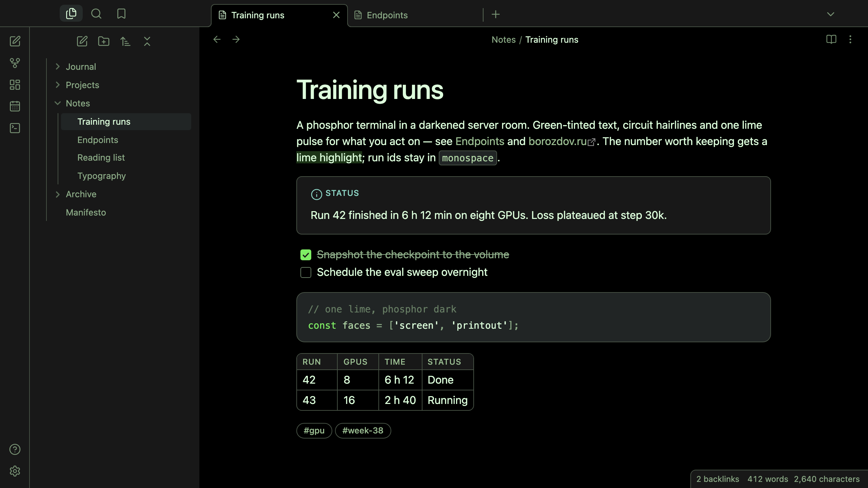Click the Status callout info icon
Image resolution: width=868 pixels, height=488 pixels.
[x=317, y=194]
